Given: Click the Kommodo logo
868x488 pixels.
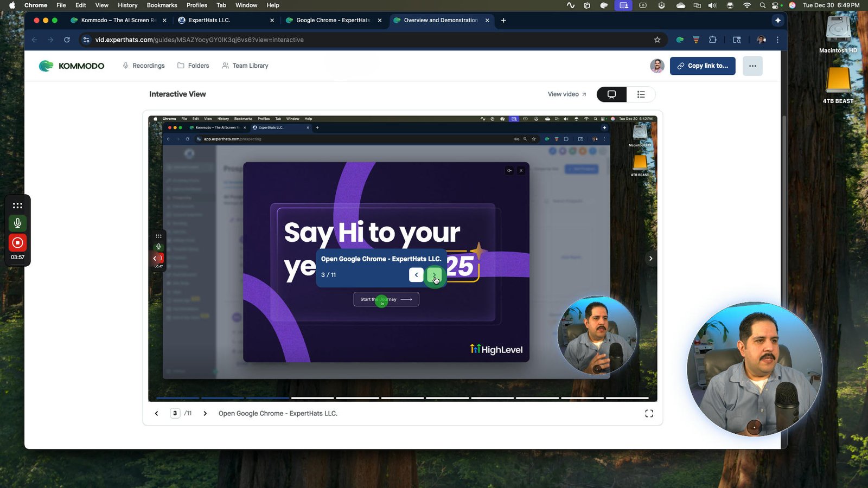Looking at the screenshot, I should click(x=72, y=66).
